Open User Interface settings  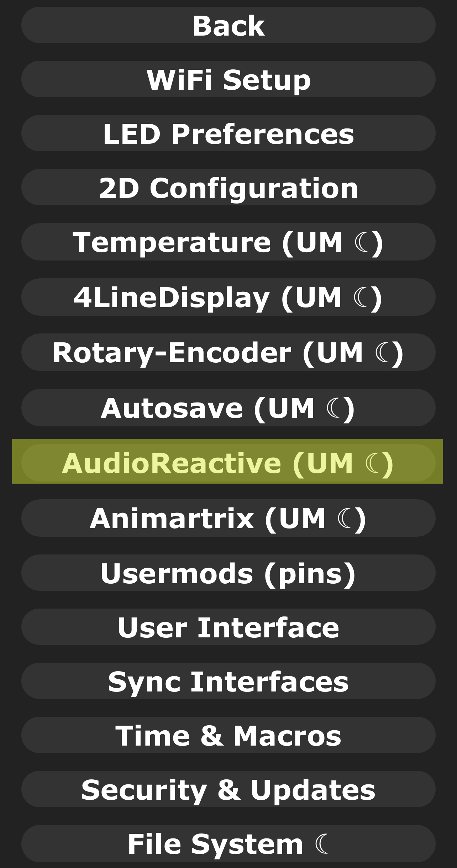tap(228, 627)
